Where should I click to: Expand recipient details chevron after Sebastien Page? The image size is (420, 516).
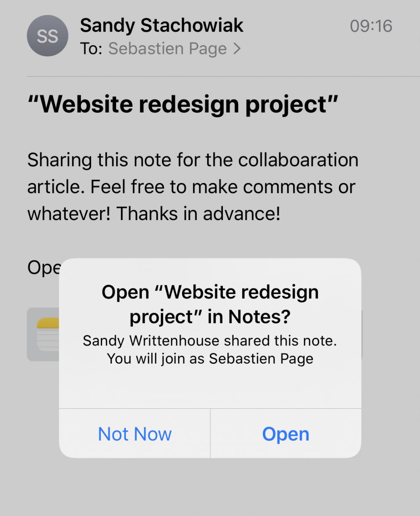(237, 49)
